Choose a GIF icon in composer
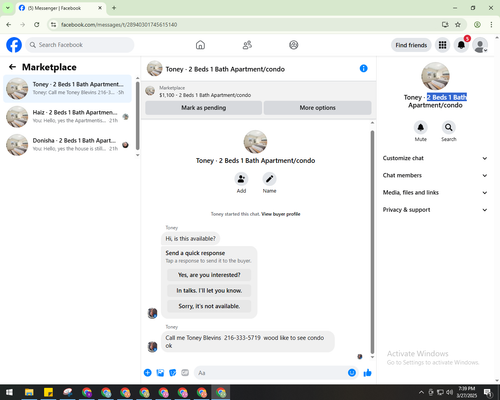 click(x=185, y=373)
